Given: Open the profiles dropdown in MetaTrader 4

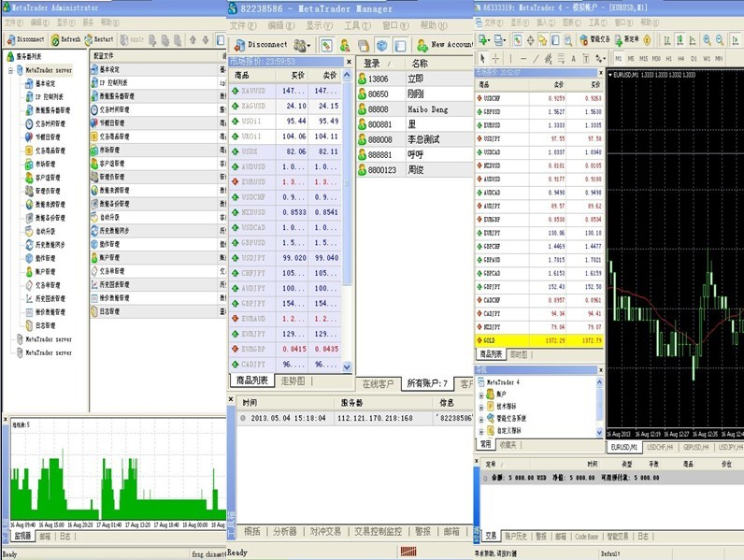Looking at the screenshot, I should click(500, 40).
